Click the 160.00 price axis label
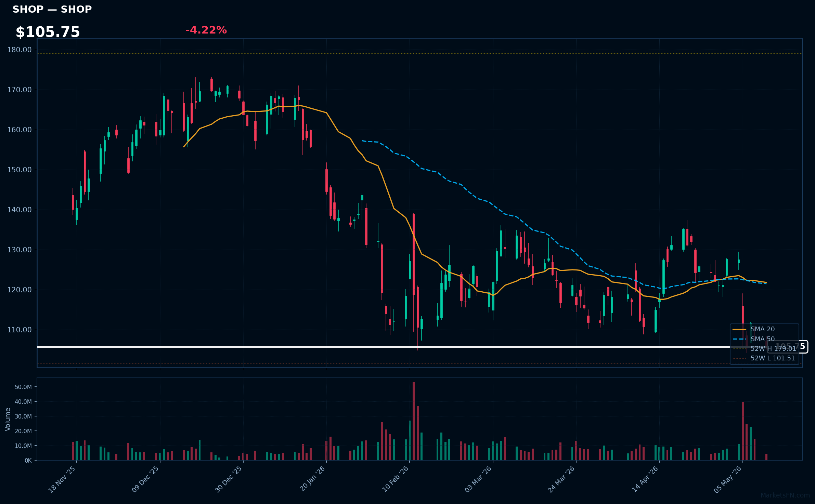Image resolution: width=815 pixels, height=504 pixels. click(x=20, y=130)
